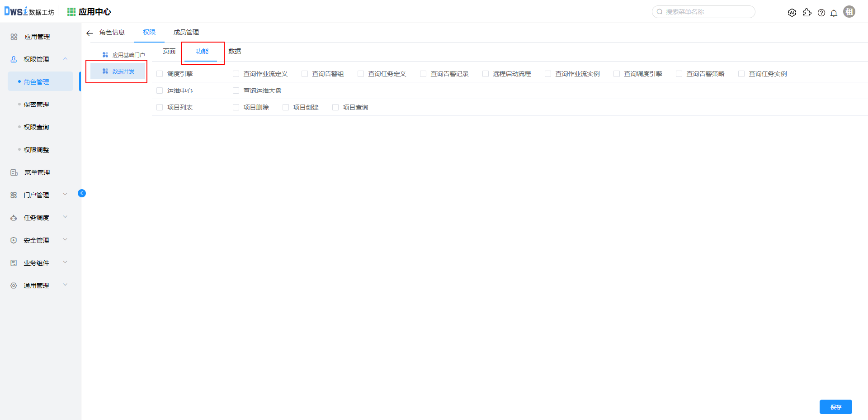This screenshot has height=420, width=868.
Task: Switch to the 数据 sub-tab
Action: [x=235, y=51]
